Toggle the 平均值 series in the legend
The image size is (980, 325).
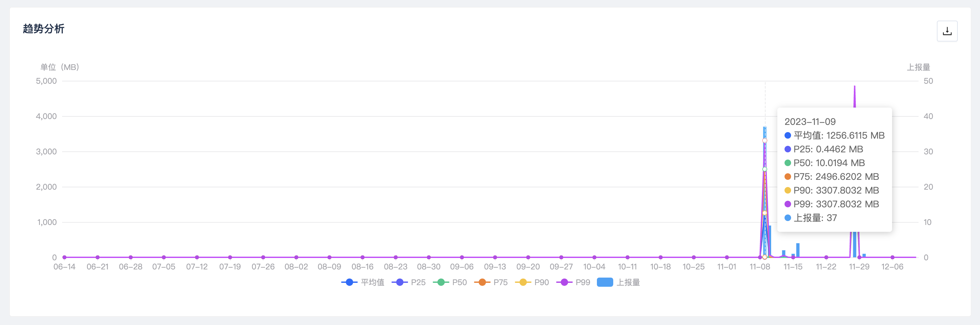coord(363,282)
